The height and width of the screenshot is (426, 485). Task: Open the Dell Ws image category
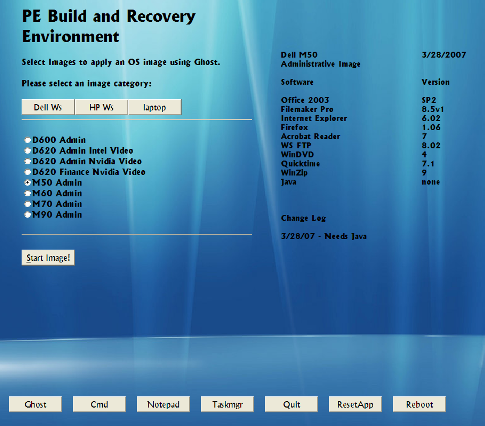point(48,107)
